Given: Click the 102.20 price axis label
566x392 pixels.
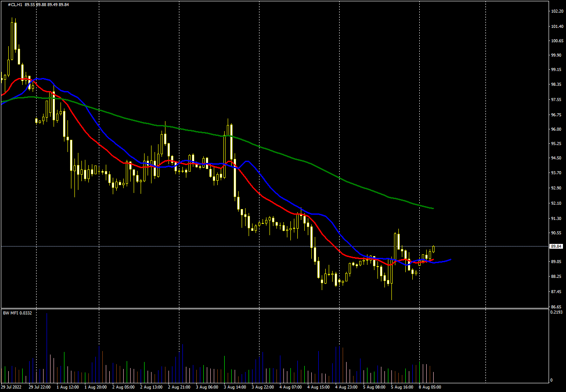Looking at the screenshot, I should (x=557, y=11).
